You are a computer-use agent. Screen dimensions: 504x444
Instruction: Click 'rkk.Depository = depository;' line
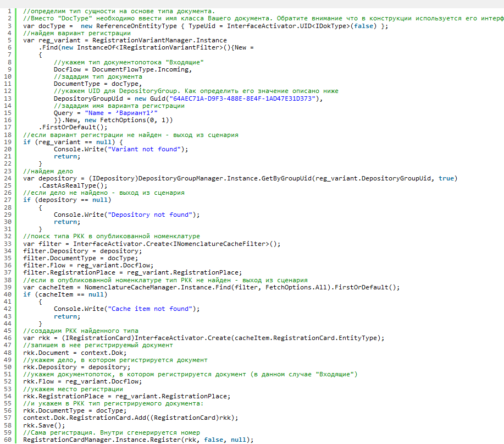click(77, 368)
